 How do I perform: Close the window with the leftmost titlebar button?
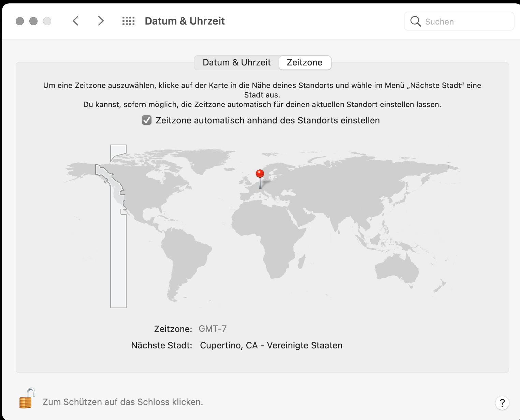point(20,21)
